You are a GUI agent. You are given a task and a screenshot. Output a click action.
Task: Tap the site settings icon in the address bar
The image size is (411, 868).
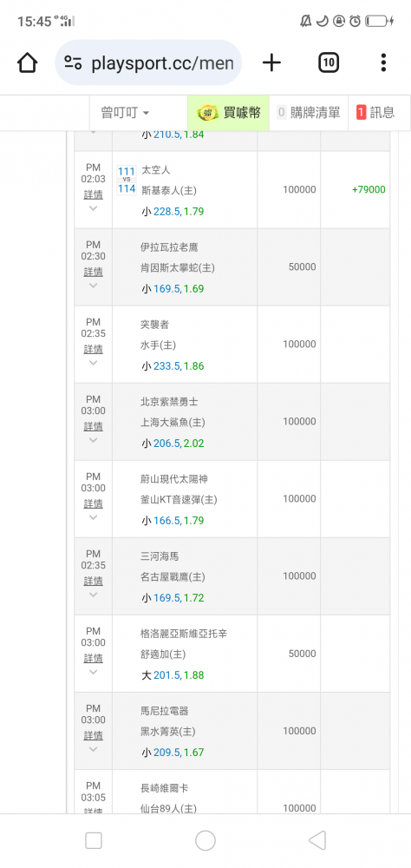[73, 62]
